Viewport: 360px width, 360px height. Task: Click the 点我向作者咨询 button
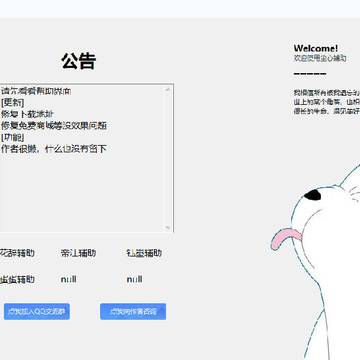pyautogui.click(x=133, y=311)
